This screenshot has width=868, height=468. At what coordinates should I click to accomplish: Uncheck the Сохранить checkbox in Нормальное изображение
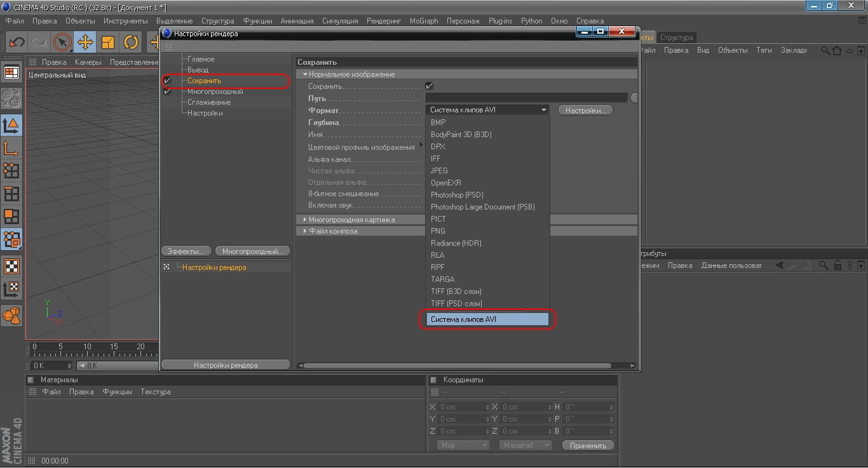click(430, 86)
